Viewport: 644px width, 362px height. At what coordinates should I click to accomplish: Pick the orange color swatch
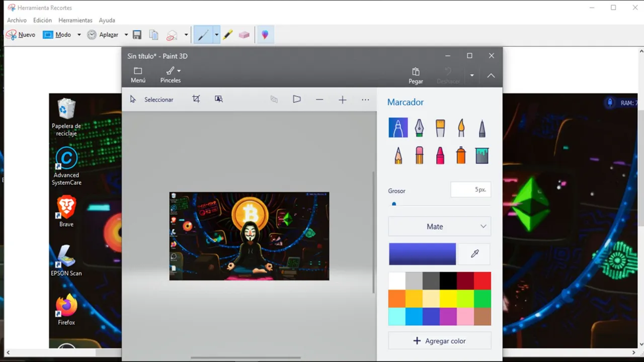click(x=397, y=299)
